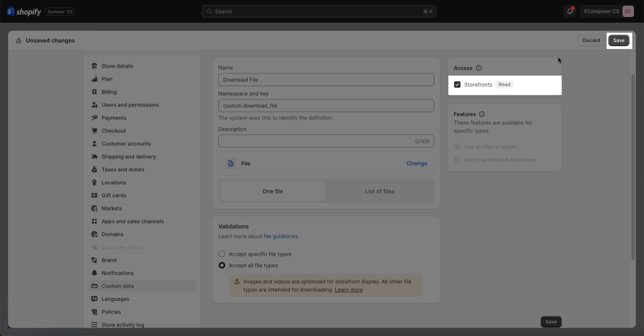Screen dimensions: 644x336
Task: Click the bottom Save button
Action: coord(551,322)
